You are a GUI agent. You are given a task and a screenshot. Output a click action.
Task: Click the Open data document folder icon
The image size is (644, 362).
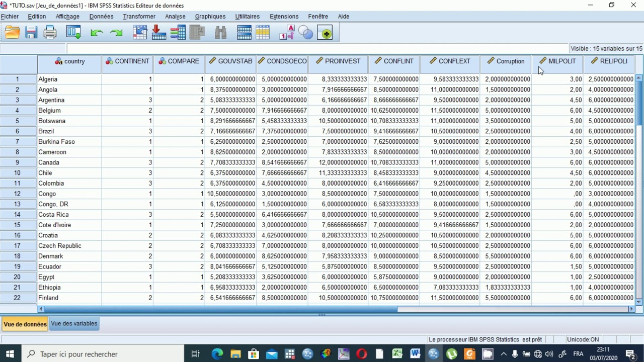coord(12,33)
